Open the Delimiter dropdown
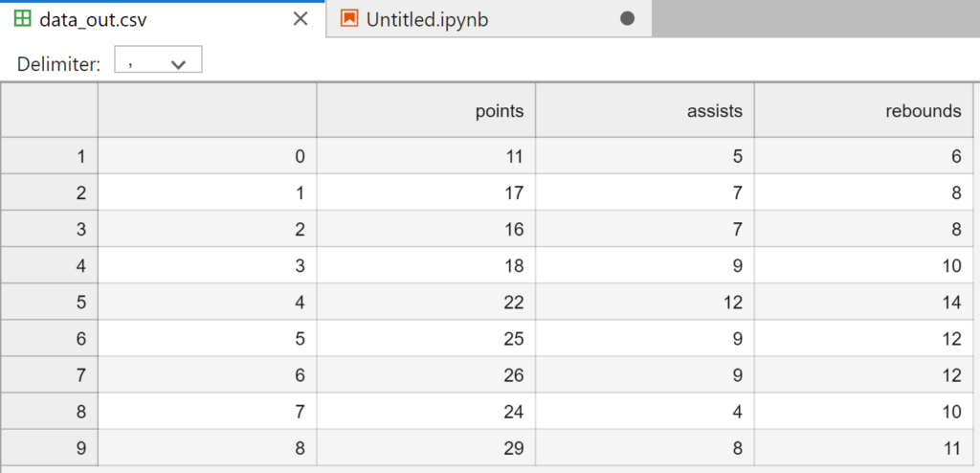980x473 pixels. [158, 63]
